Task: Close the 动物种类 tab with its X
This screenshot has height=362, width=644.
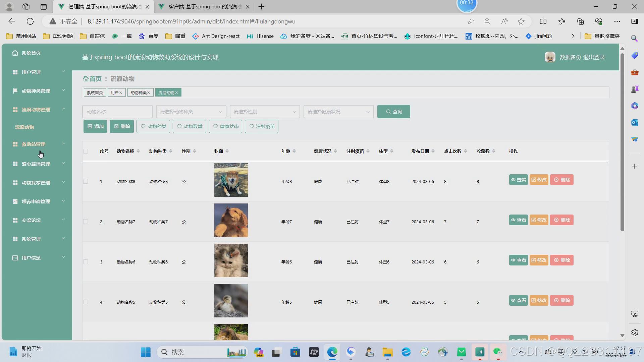Action: point(149,93)
